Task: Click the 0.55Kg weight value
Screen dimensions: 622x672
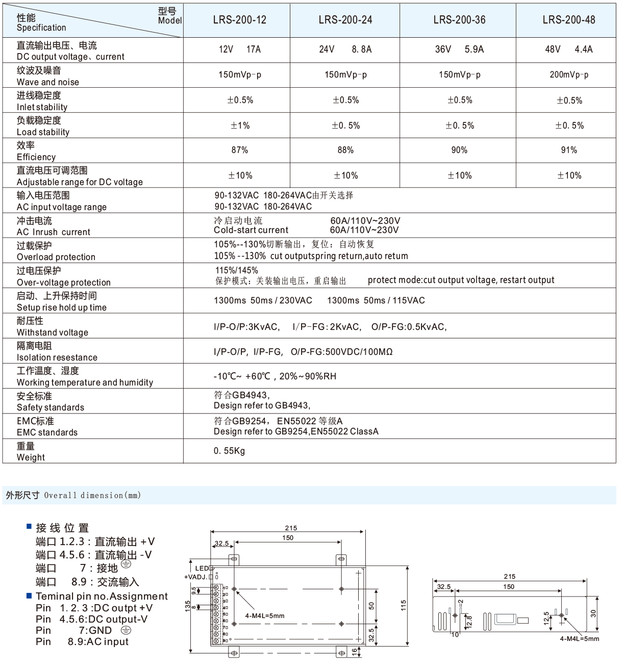Action: tap(229, 450)
